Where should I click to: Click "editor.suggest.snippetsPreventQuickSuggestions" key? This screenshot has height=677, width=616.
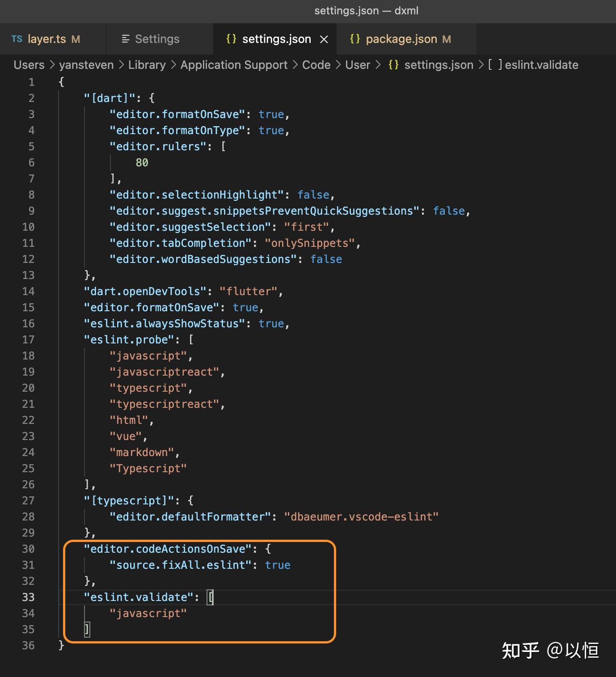click(x=265, y=211)
